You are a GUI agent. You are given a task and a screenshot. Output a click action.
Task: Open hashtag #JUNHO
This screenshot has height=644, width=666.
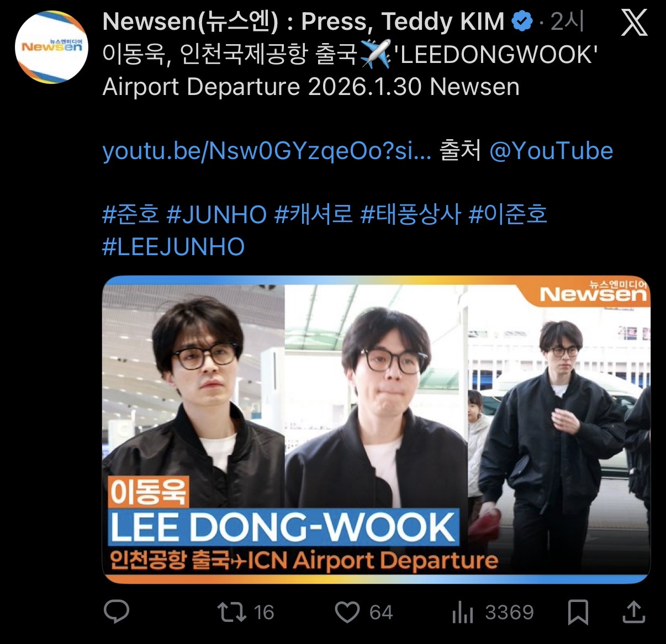[x=216, y=214]
